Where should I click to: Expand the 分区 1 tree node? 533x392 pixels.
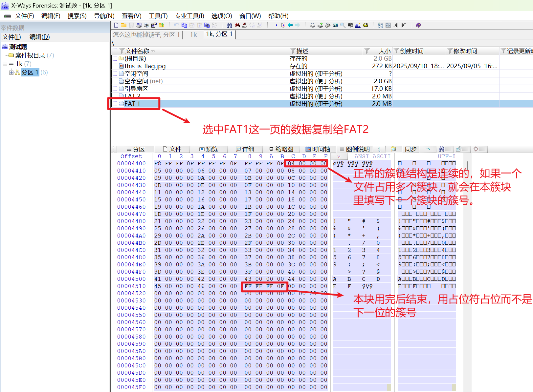pyautogui.click(x=11, y=72)
